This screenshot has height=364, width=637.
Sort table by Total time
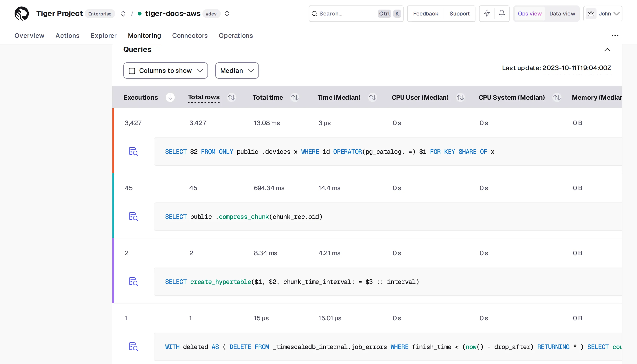pos(295,97)
